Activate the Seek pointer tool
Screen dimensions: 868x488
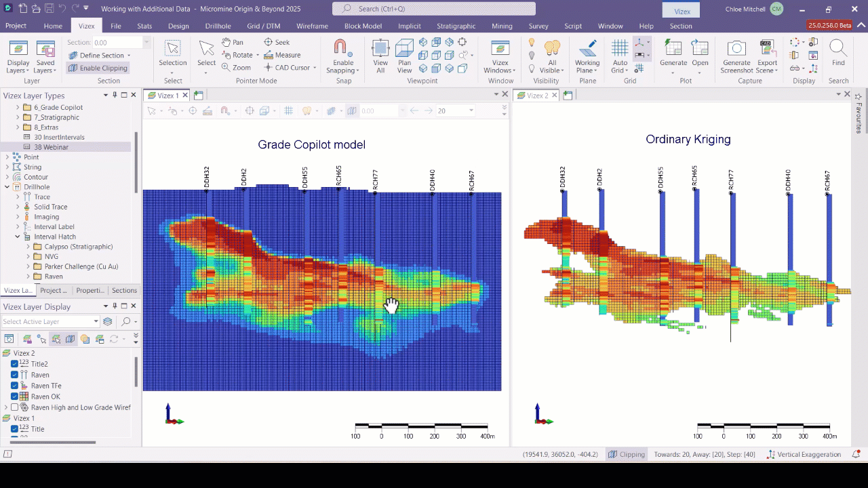277,42
